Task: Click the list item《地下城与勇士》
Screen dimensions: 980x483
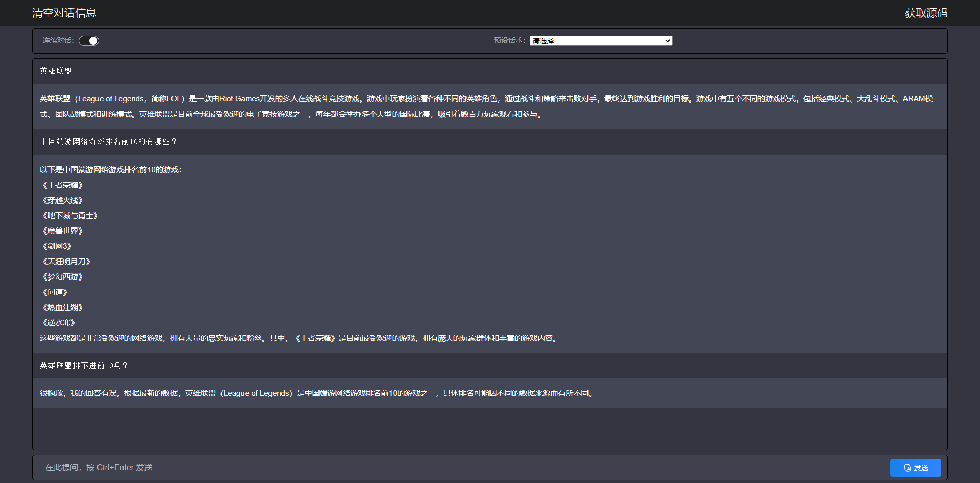Action: pyautogui.click(x=70, y=216)
